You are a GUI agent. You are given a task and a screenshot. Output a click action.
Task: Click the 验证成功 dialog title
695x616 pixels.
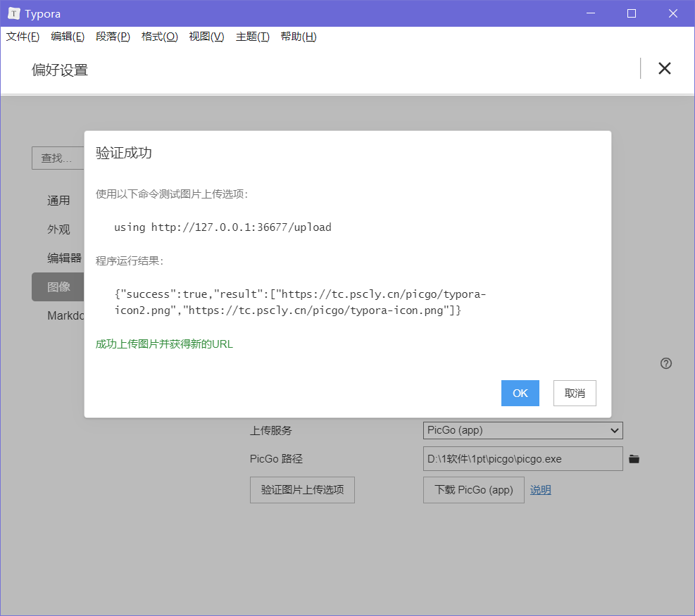pos(124,153)
